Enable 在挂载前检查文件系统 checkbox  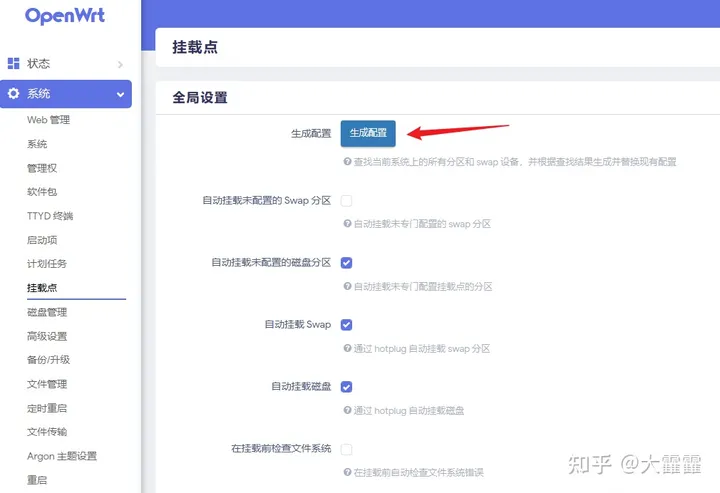346,449
